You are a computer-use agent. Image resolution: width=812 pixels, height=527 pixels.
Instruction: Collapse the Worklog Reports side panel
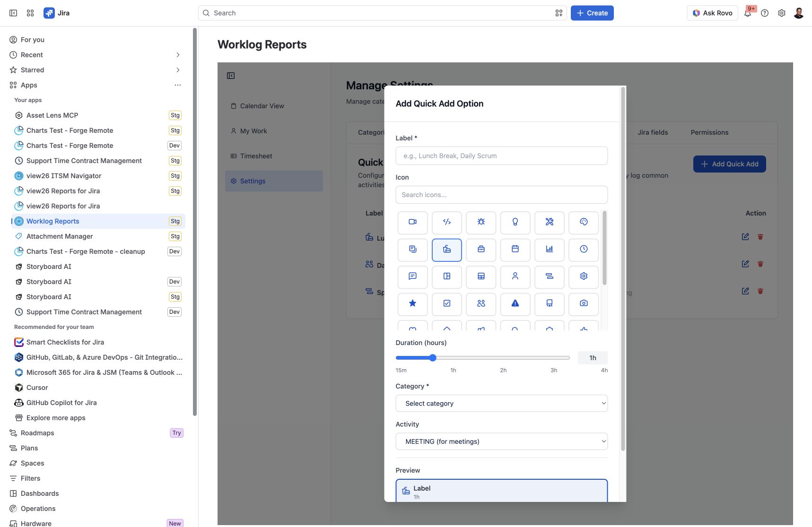click(231, 76)
